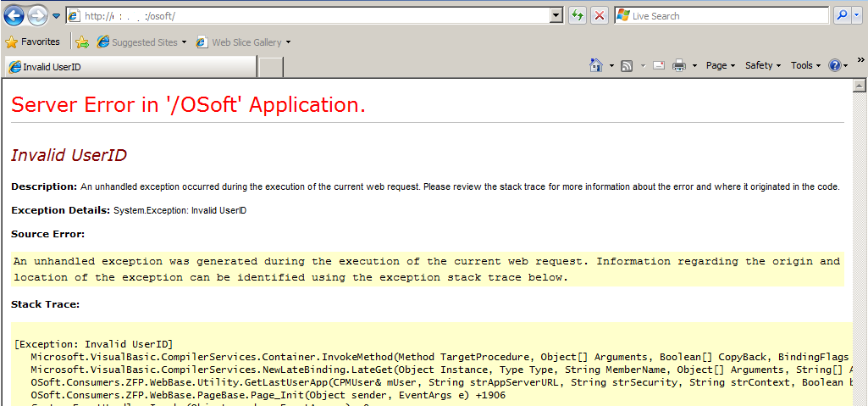Go back with the Back arrow button
Image resolution: width=868 pixels, height=406 pixels.
point(14,15)
